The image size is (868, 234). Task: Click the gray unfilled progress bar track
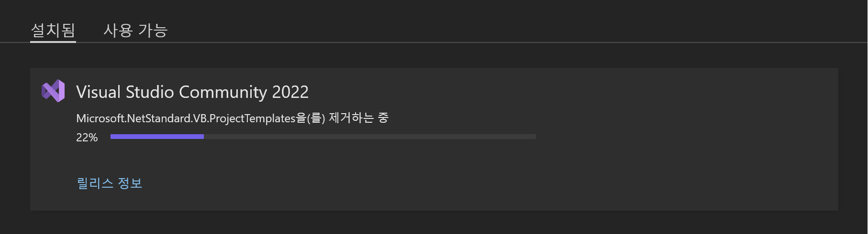pyautogui.click(x=370, y=137)
